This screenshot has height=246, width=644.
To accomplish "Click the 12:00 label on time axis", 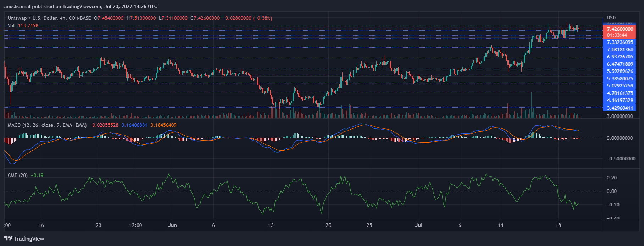I will pos(135,225).
